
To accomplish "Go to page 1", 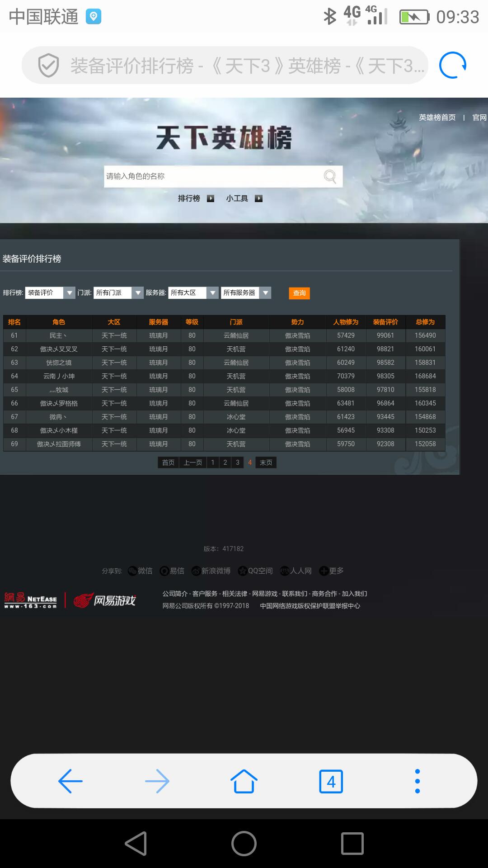I will coord(212,462).
